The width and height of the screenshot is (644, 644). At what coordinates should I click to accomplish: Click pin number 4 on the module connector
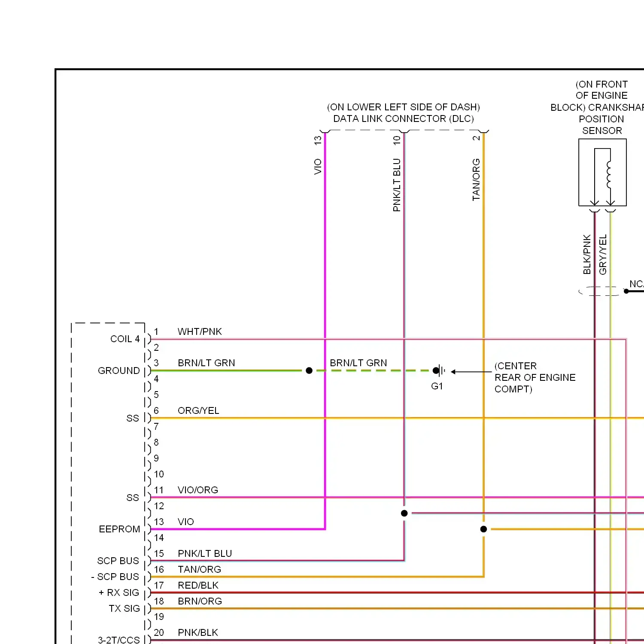click(156, 379)
